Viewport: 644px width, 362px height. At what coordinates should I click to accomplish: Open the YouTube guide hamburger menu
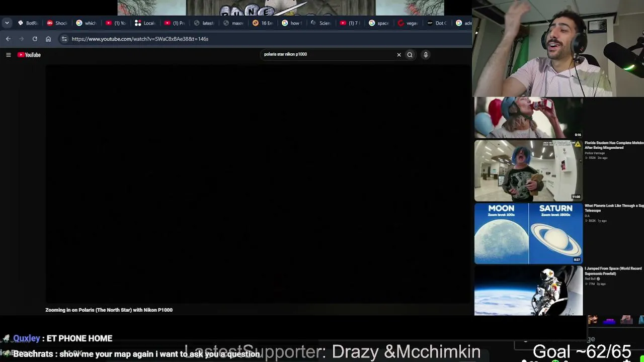pyautogui.click(x=9, y=55)
